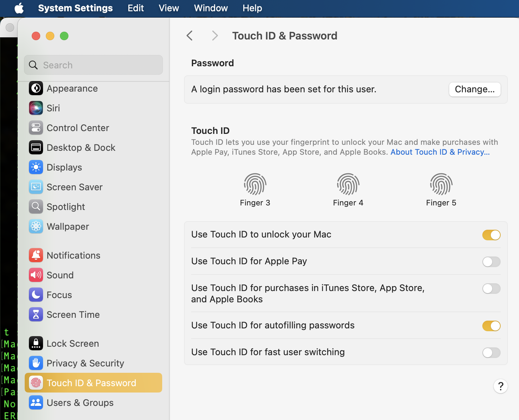Open the Apple menu logo

[19, 8]
